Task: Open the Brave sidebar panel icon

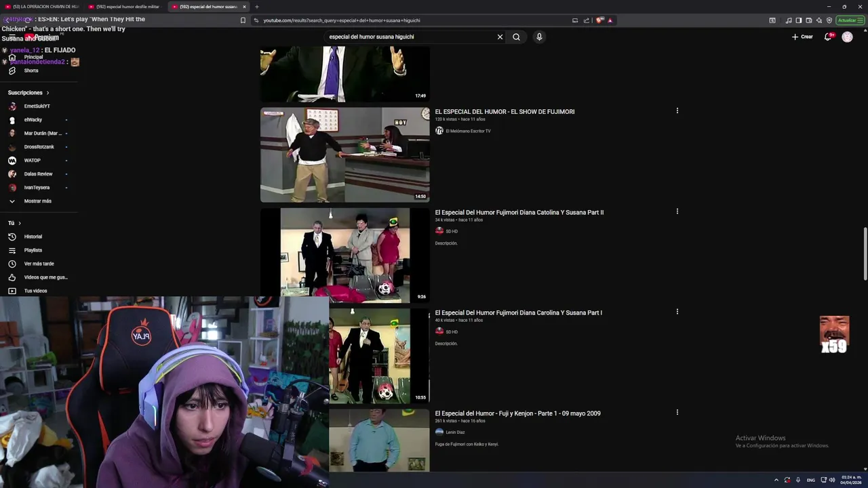Action: 799,20
